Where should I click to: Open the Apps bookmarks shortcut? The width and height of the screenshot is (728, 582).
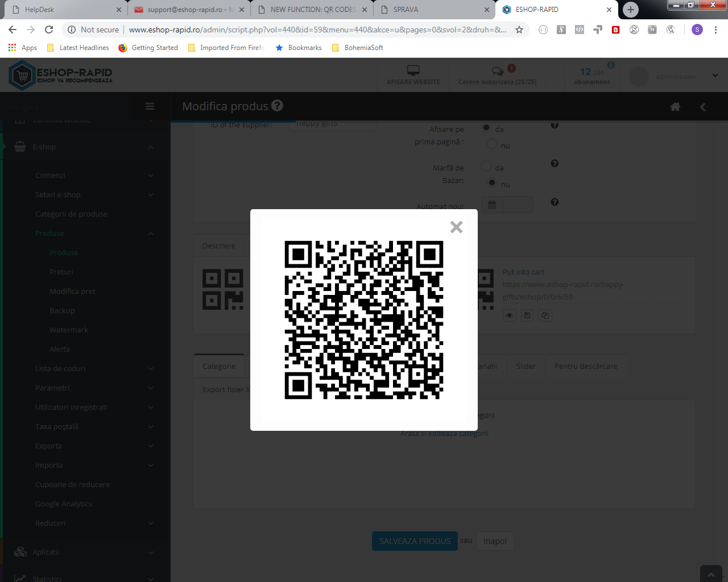pyautogui.click(x=23, y=48)
